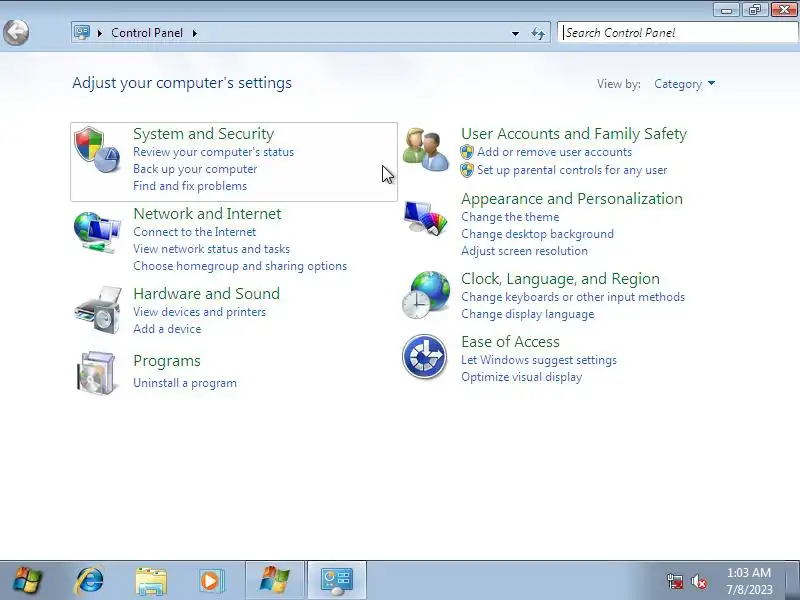Open the Network and Internet globe icon
This screenshot has width=800, height=600.
coord(97,232)
